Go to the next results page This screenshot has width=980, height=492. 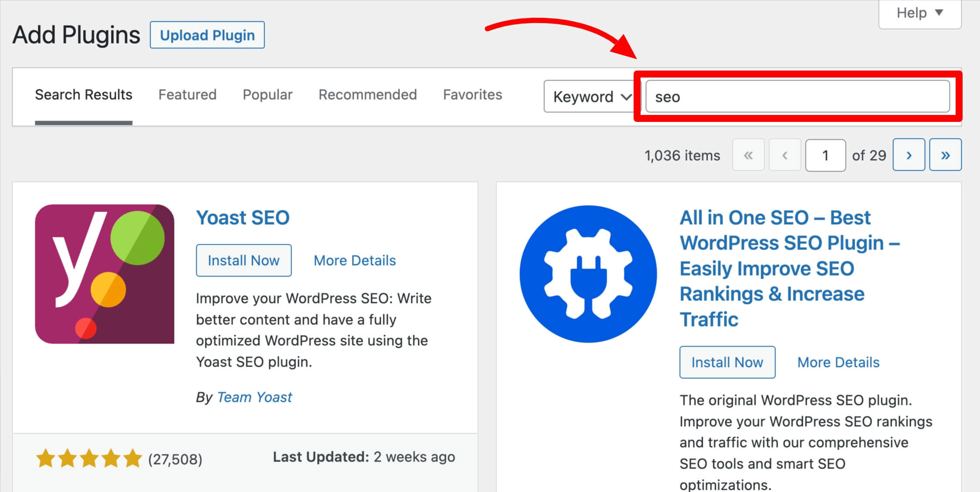point(909,155)
